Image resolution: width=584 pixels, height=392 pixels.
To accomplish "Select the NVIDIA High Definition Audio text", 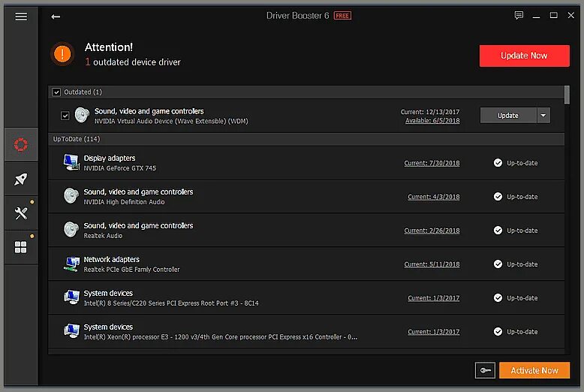I will pyautogui.click(x=124, y=202).
